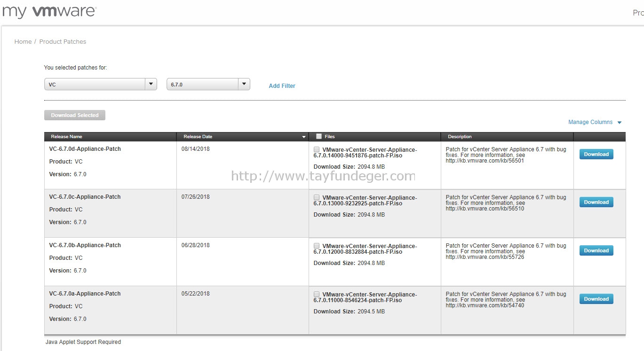This screenshot has width=644, height=351.
Task: Click the Add Filter link
Action: 282,86
